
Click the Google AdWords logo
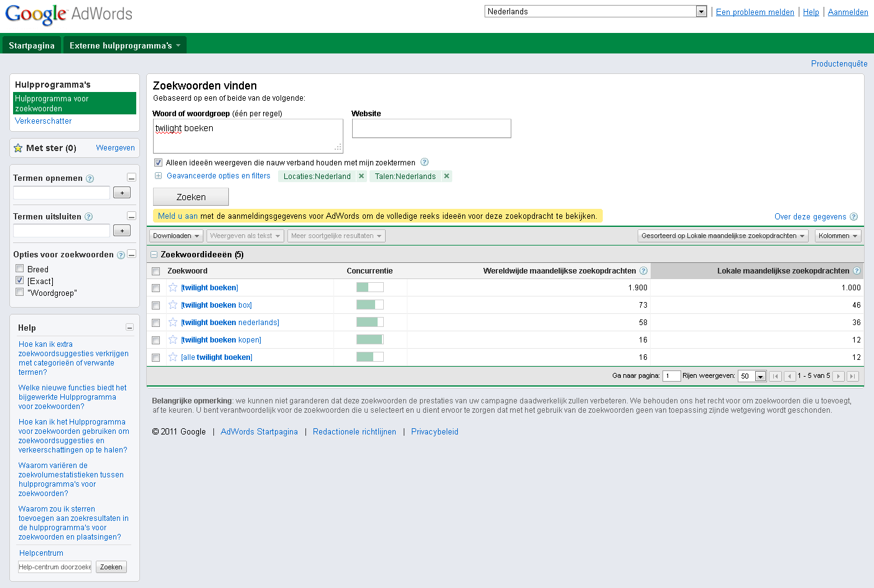[x=68, y=14]
